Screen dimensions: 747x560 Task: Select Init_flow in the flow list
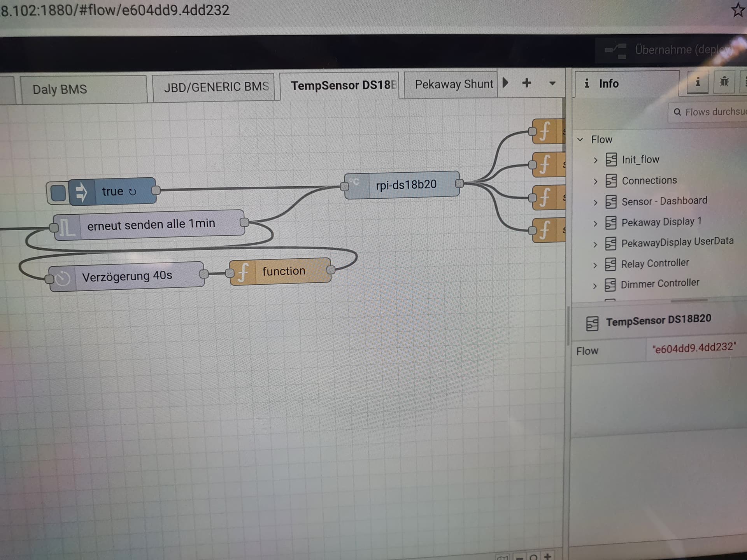(x=640, y=159)
